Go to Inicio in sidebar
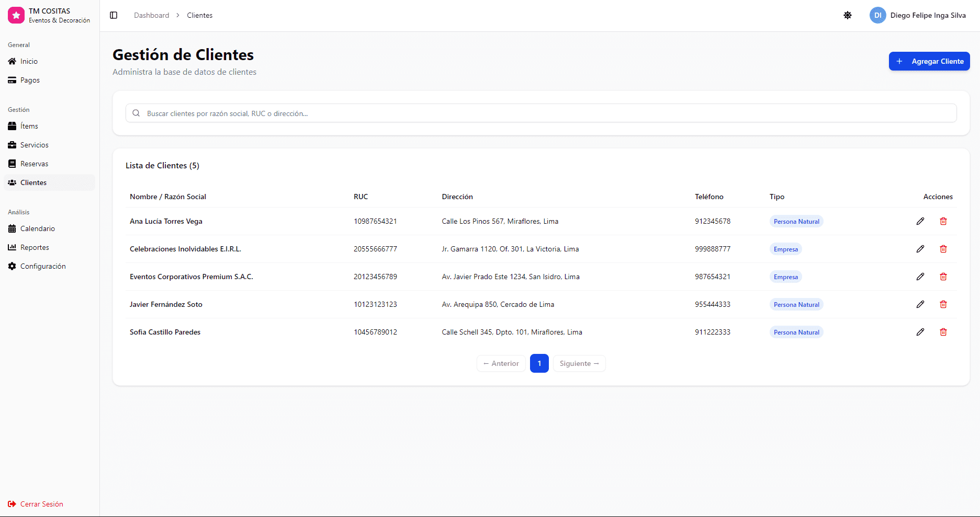 click(50, 61)
